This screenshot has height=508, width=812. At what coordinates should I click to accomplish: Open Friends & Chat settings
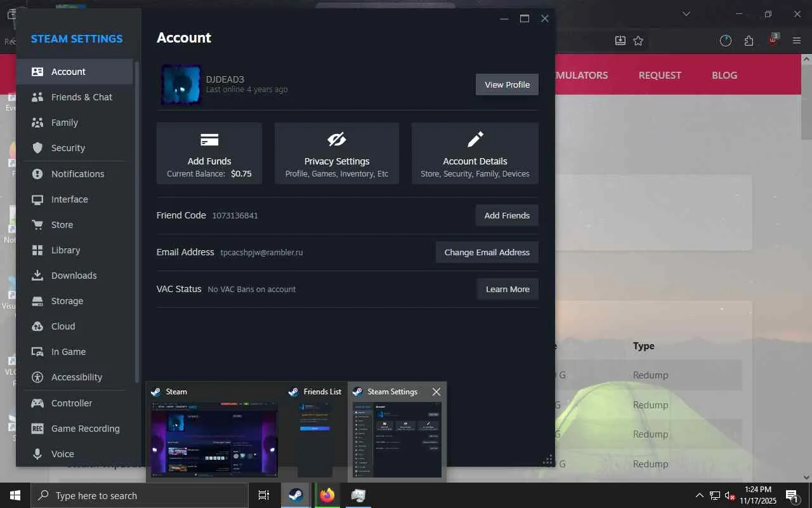click(x=75, y=97)
